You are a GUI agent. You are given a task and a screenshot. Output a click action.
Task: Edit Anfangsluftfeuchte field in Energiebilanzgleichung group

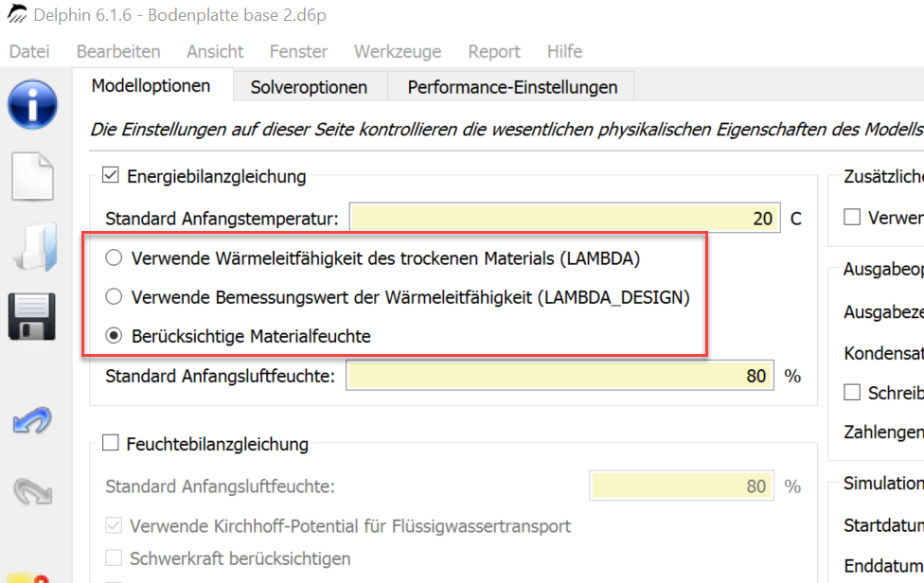pyautogui.click(x=560, y=375)
